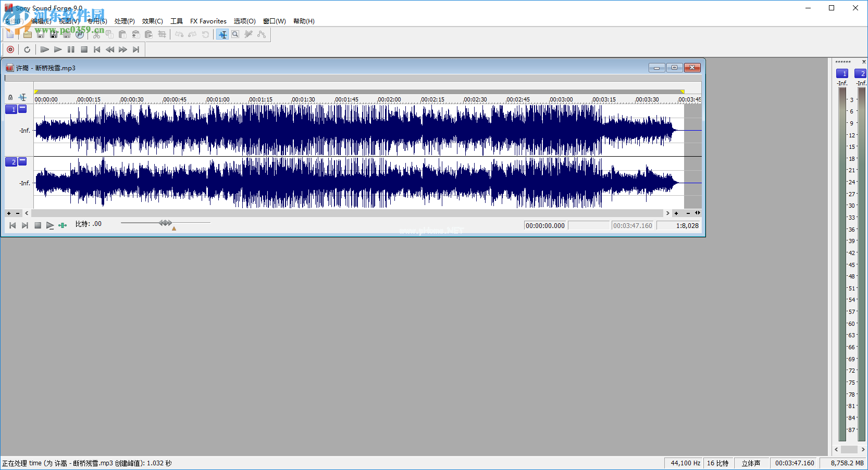The height and width of the screenshot is (470, 868).
Task: Click the playback rate scrub slider
Action: coord(166,223)
